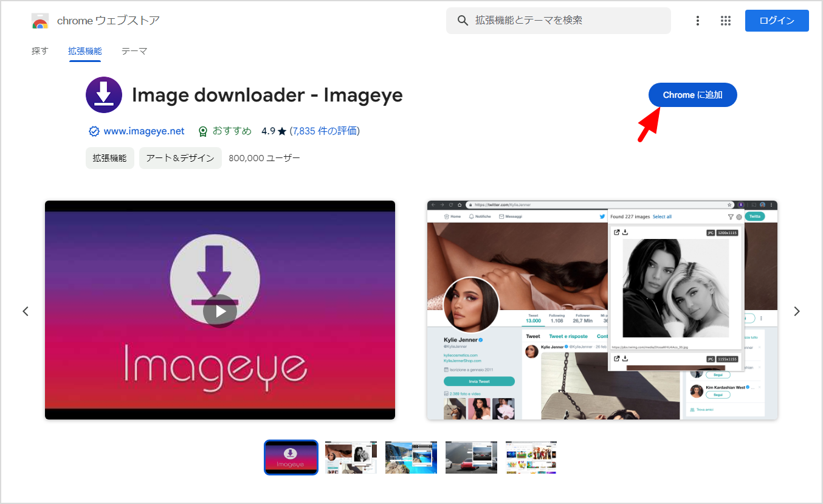Viewport: 823px width, 504px height.
Task: Click the おすすめ featured badge icon
Action: [203, 131]
